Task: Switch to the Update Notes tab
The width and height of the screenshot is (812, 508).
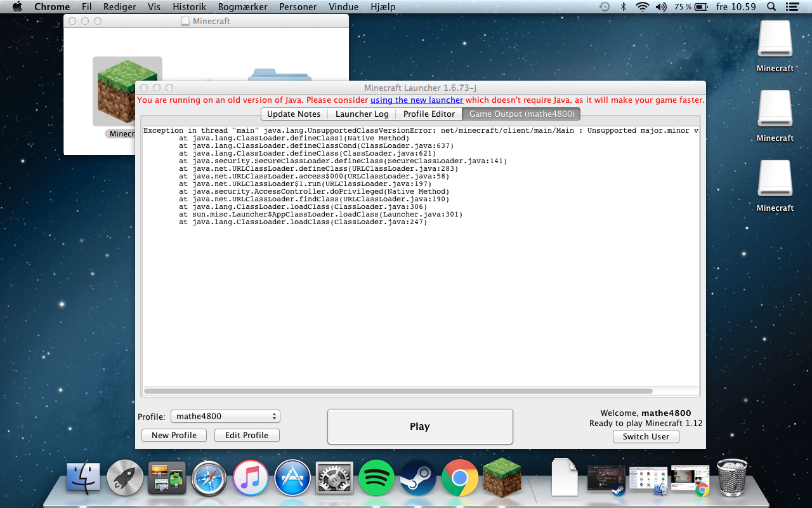Action: 294,114
